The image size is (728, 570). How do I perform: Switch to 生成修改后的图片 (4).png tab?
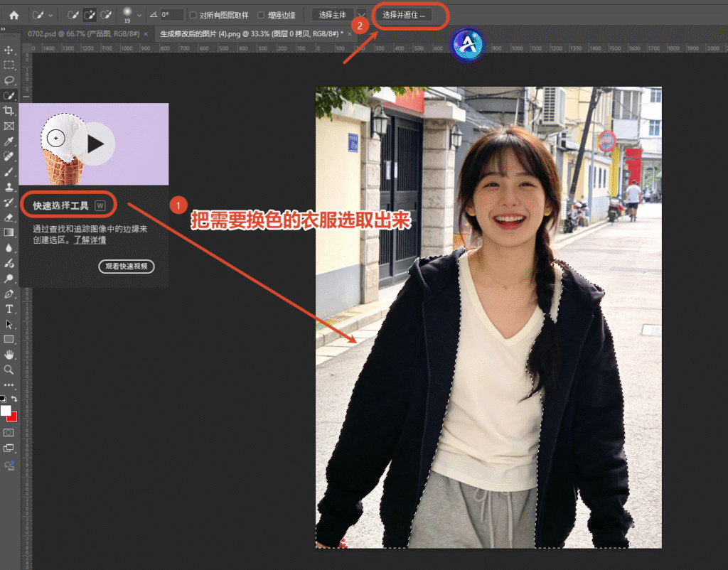click(x=252, y=34)
